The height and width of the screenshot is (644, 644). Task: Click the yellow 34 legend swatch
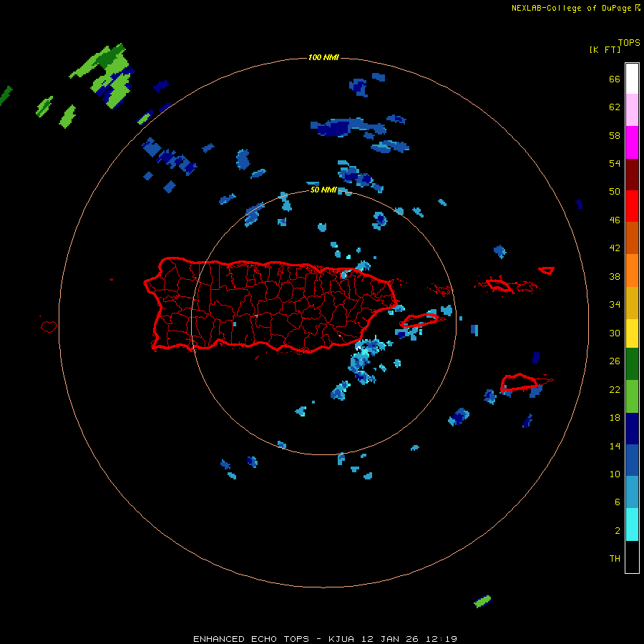point(632,333)
